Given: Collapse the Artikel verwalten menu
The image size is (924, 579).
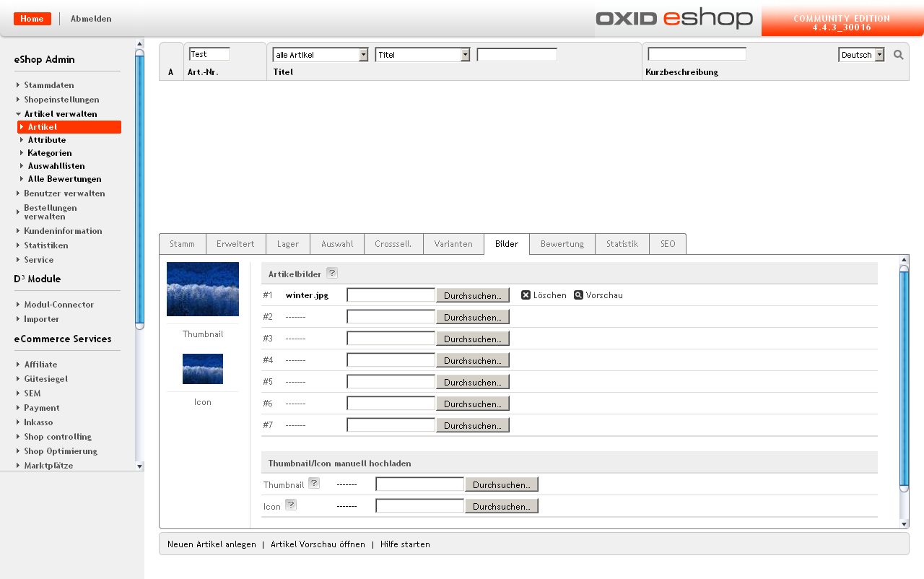Looking at the screenshot, I should pyautogui.click(x=18, y=114).
